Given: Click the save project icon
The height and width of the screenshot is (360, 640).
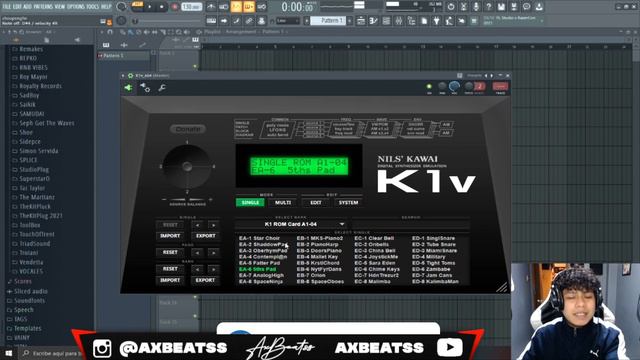Looking at the screenshot, I should 501,7.
